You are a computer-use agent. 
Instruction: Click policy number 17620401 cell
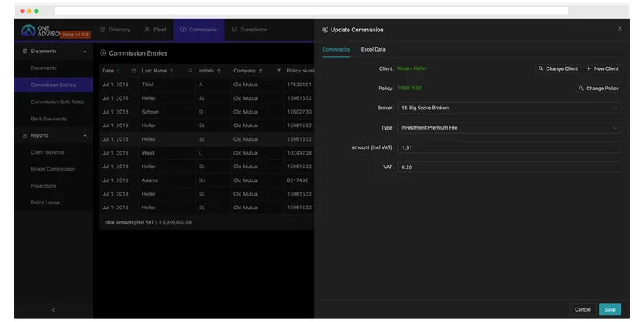[x=299, y=85]
